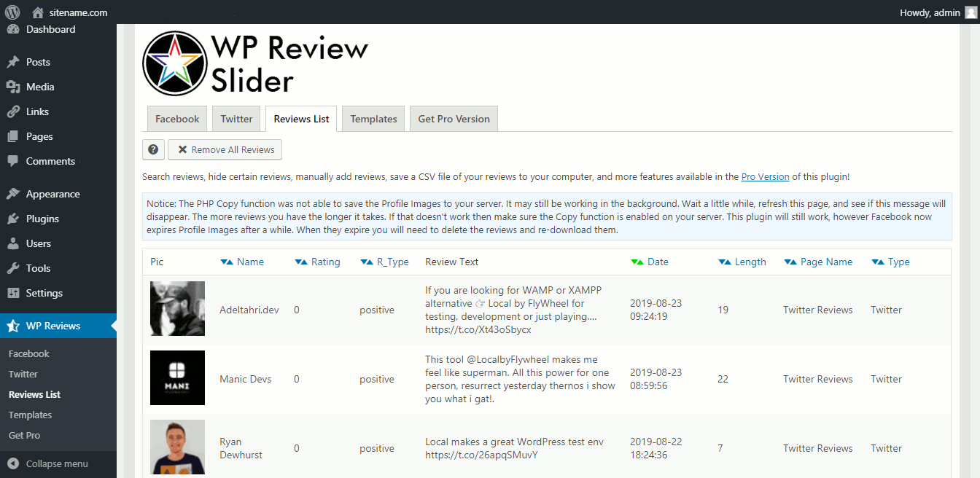The image size is (980, 478).
Task: Click Howdy, admin account link
Action: pos(930,12)
